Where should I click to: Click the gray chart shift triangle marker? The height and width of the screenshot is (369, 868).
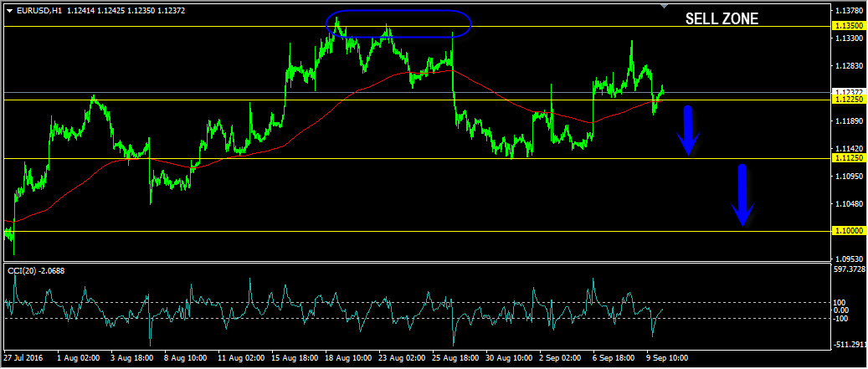665,6
